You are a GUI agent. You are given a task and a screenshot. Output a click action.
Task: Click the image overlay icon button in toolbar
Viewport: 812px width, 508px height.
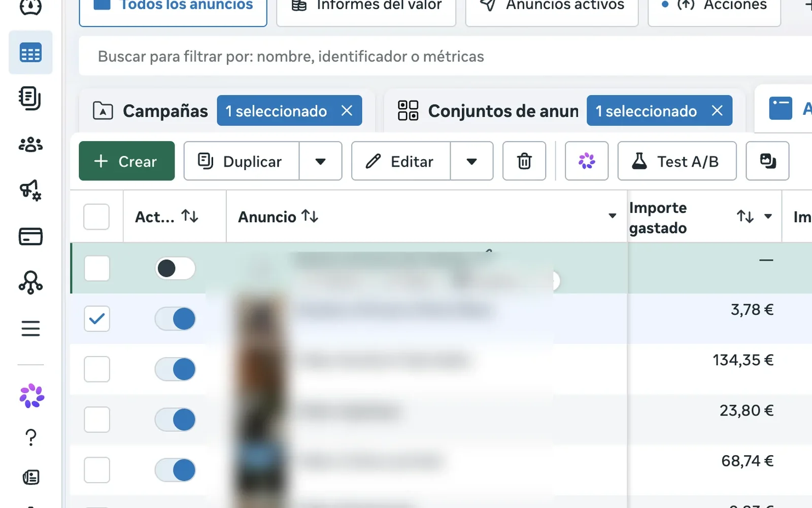(x=767, y=161)
